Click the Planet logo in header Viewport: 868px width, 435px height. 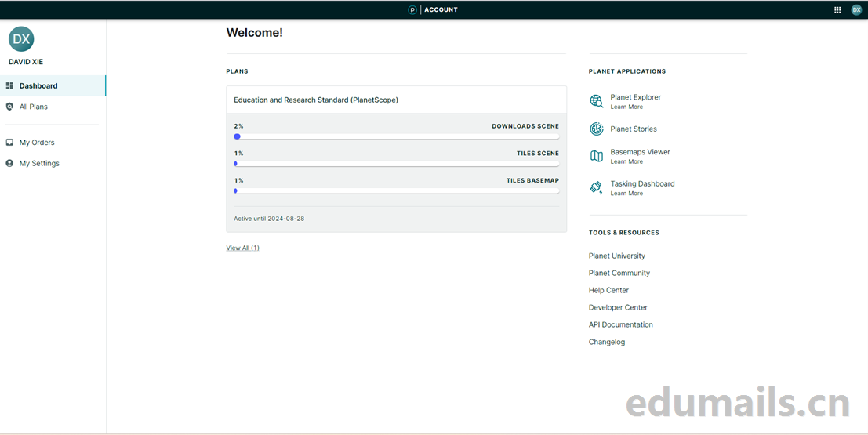point(412,10)
